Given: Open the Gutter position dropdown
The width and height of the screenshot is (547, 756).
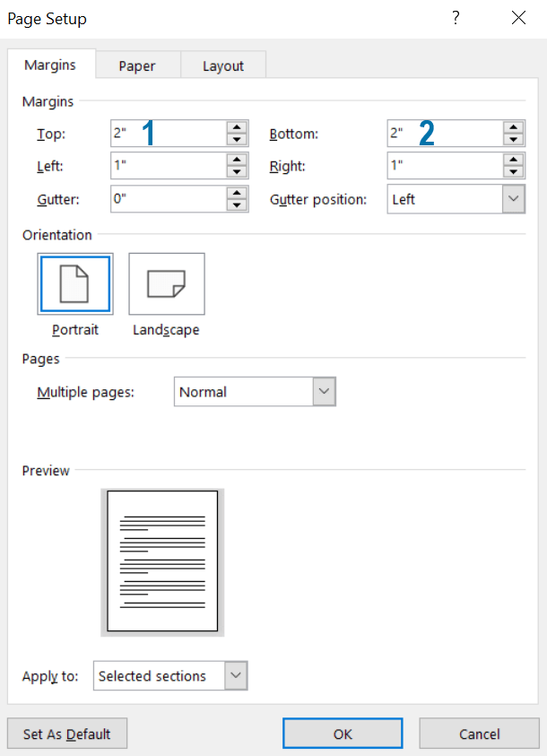Looking at the screenshot, I should coord(513,199).
